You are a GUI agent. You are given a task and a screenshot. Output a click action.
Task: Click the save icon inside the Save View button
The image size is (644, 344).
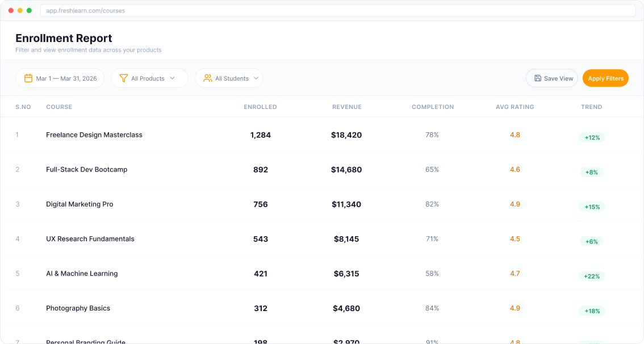[537, 78]
